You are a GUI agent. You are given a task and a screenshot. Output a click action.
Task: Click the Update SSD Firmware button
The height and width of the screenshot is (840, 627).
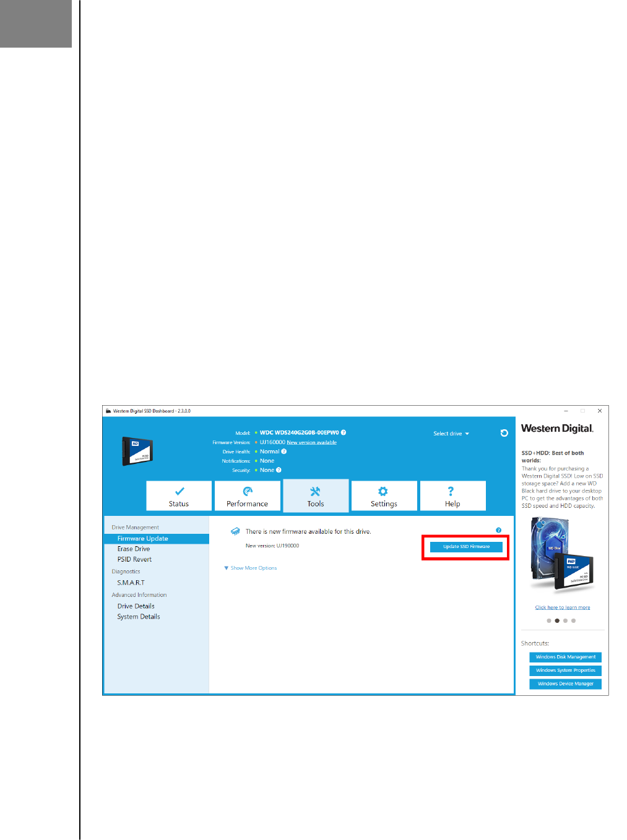click(x=466, y=547)
